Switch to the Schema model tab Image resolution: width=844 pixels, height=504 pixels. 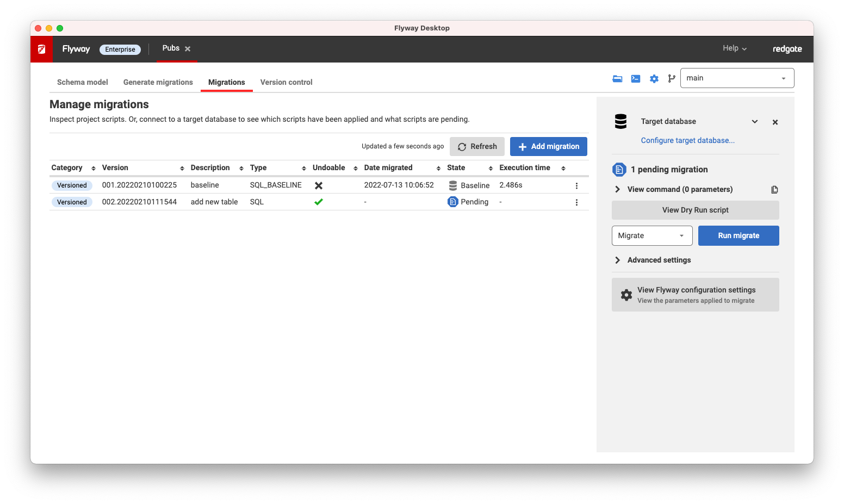coord(83,83)
